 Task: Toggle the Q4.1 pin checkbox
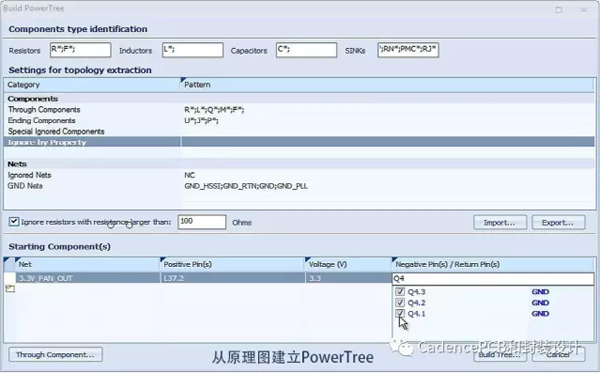(400, 314)
